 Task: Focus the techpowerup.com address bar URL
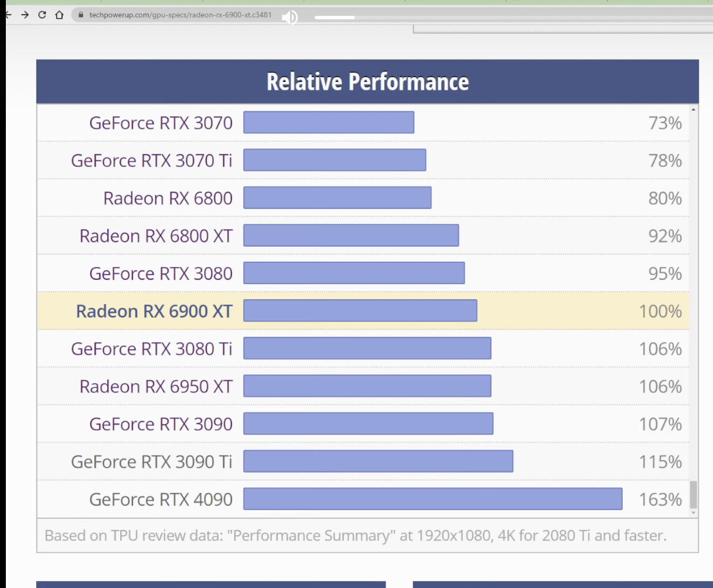click(x=180, y=15)
